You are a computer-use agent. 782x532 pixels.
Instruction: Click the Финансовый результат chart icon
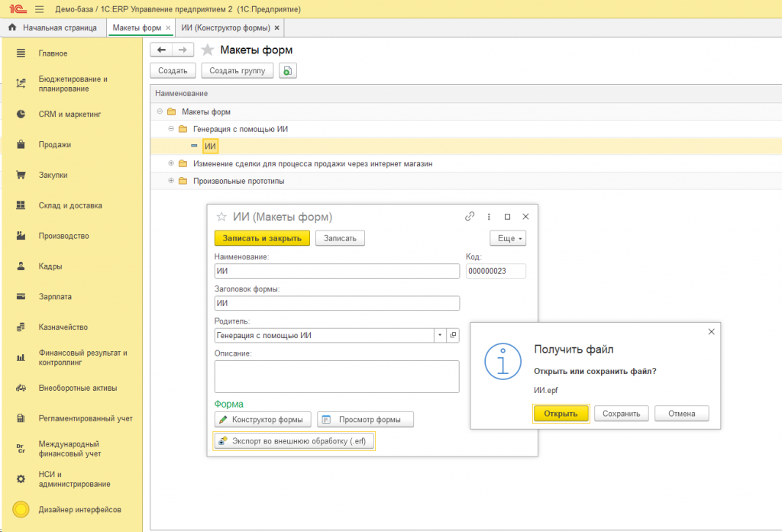coord(21,357)
